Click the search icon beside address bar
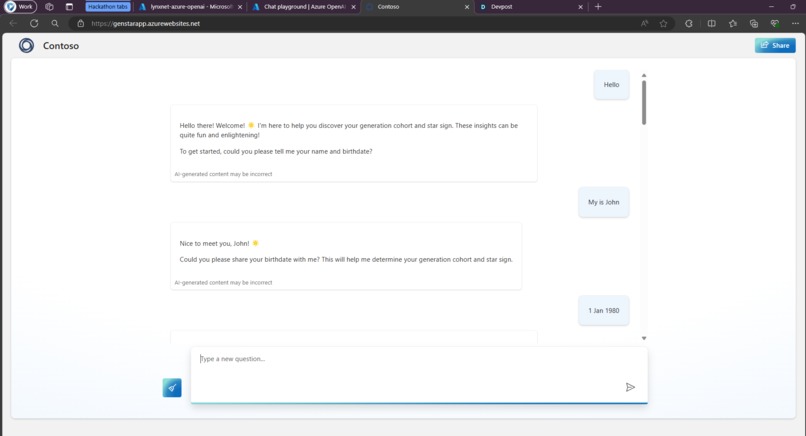Viewport: 806px width, 436px height. pyautogui.click(x=55, y=23)
